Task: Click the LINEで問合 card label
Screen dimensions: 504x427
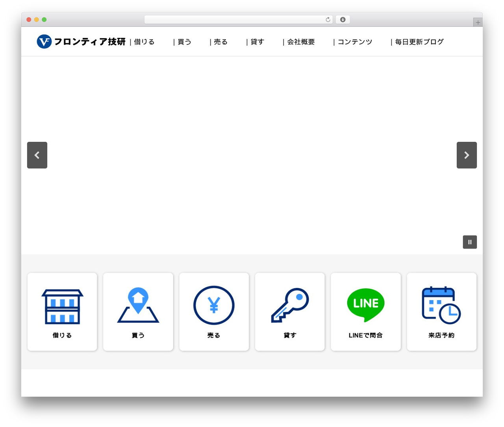Action: tap(366, 335)
